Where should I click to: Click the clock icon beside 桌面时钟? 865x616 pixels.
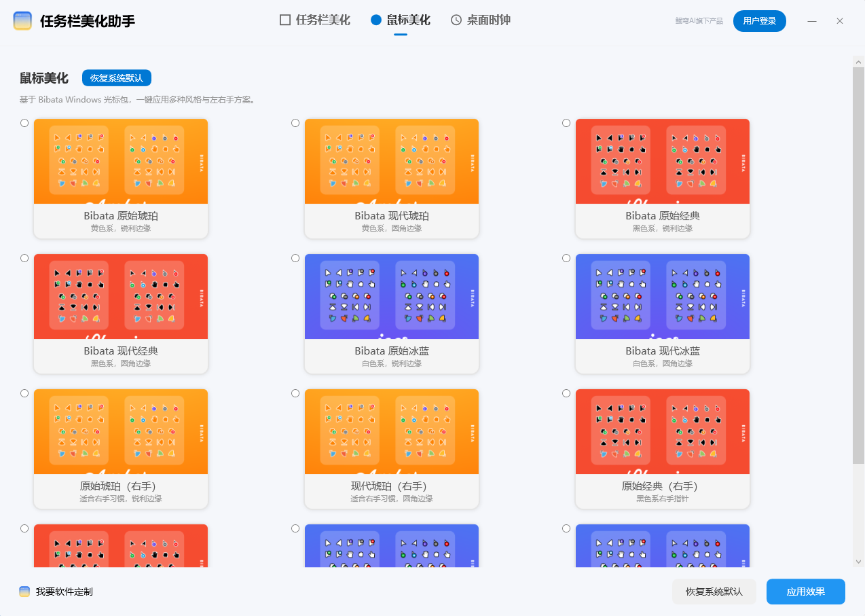pos(455,20)
